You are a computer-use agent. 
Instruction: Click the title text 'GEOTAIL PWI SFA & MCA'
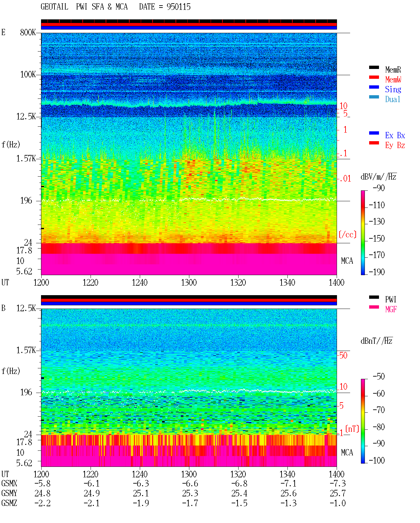tap(84, 7)
